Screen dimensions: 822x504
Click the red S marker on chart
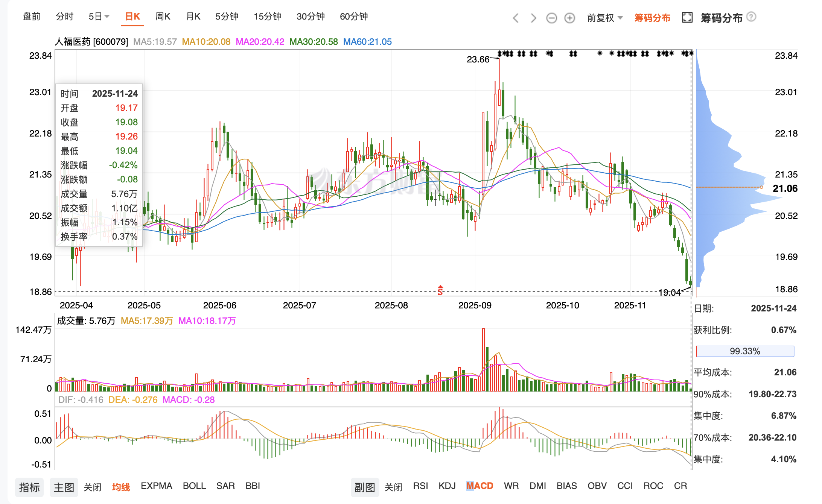pos(440,290)
